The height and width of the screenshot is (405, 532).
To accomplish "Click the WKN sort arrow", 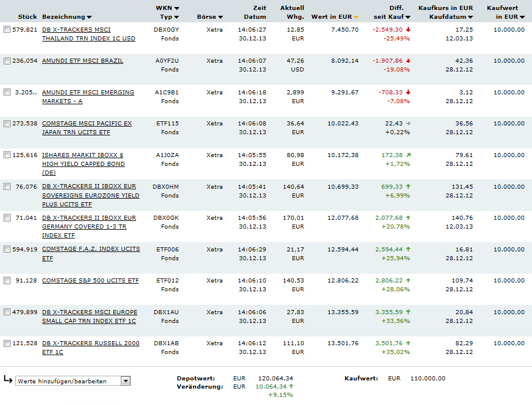I will [177, 9].
